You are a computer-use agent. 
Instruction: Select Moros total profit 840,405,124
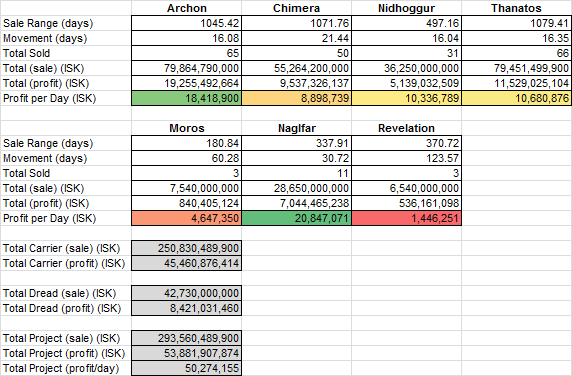186,203
